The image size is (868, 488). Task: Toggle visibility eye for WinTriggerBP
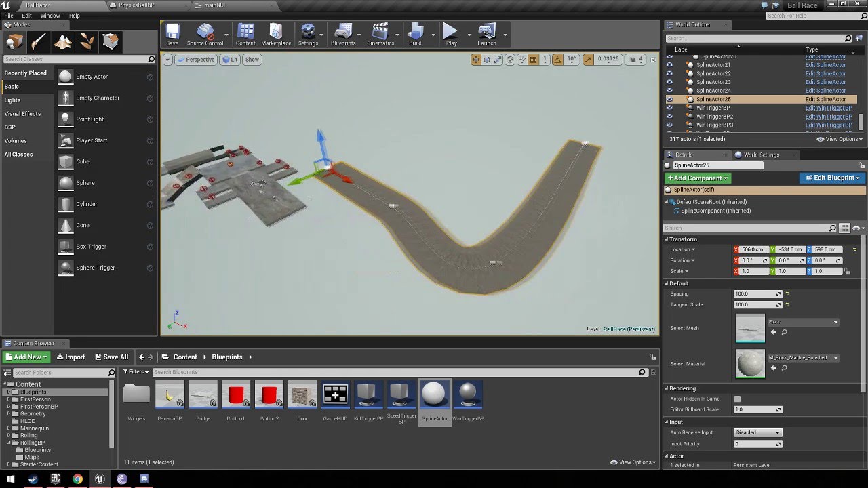669,108
